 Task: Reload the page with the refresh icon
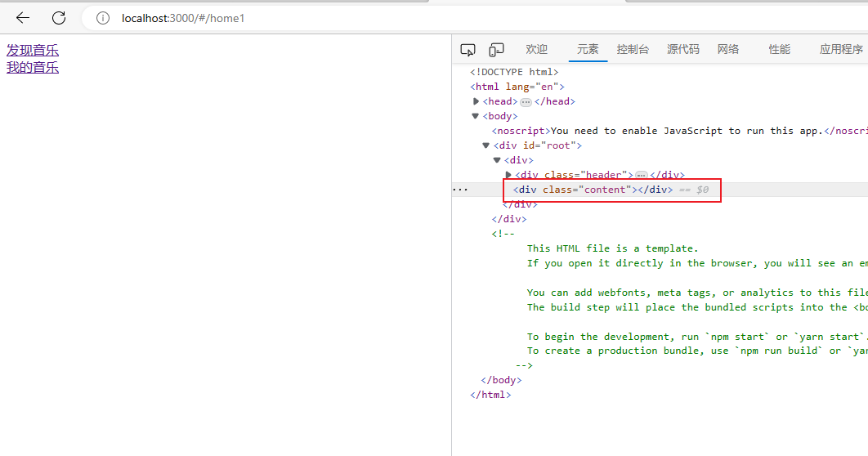pos(59,18)
